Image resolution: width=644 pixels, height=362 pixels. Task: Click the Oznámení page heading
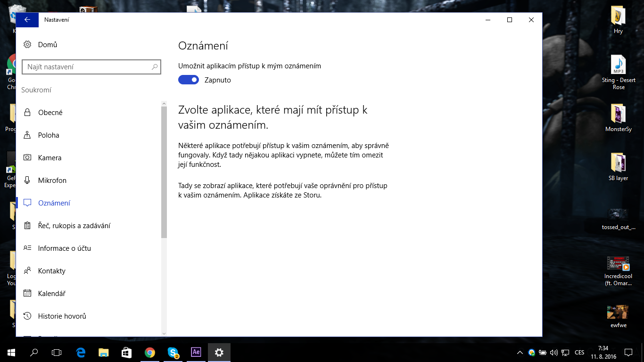[x=203, y=46]
